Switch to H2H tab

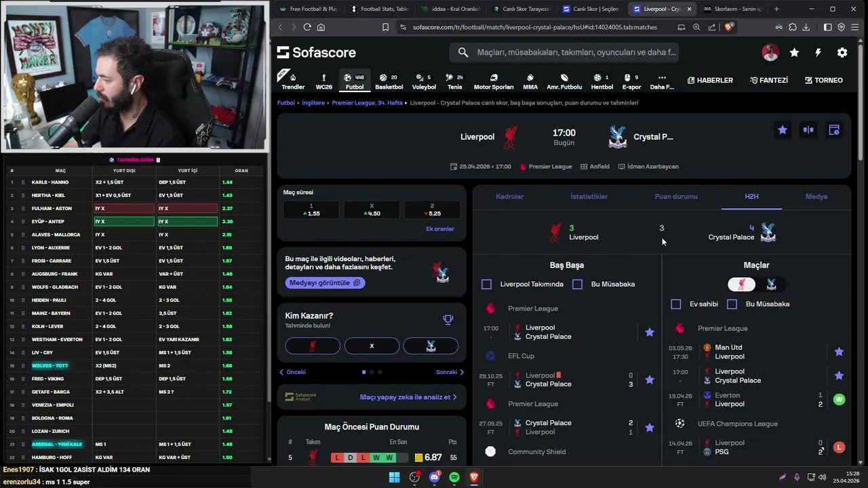[751, 197]
